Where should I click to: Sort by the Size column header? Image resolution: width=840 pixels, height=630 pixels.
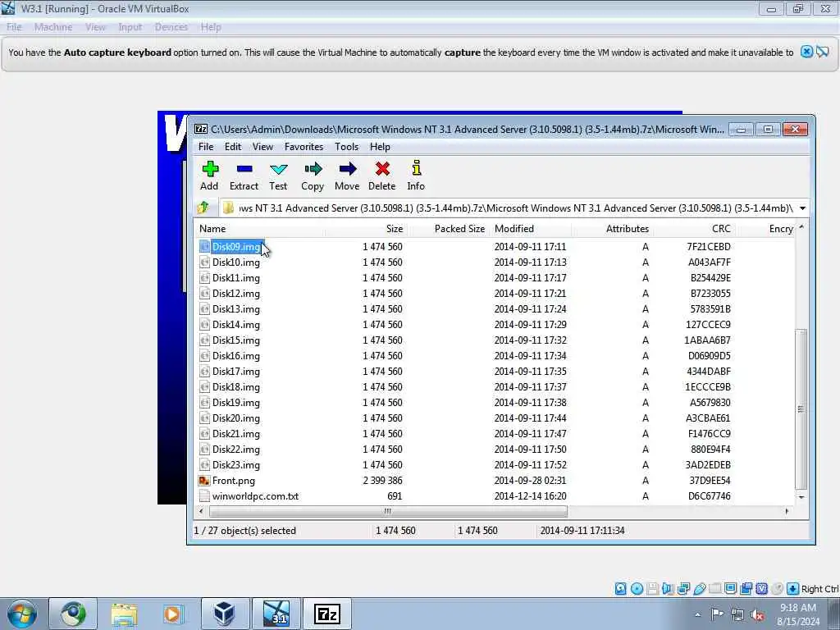[367, 229]
